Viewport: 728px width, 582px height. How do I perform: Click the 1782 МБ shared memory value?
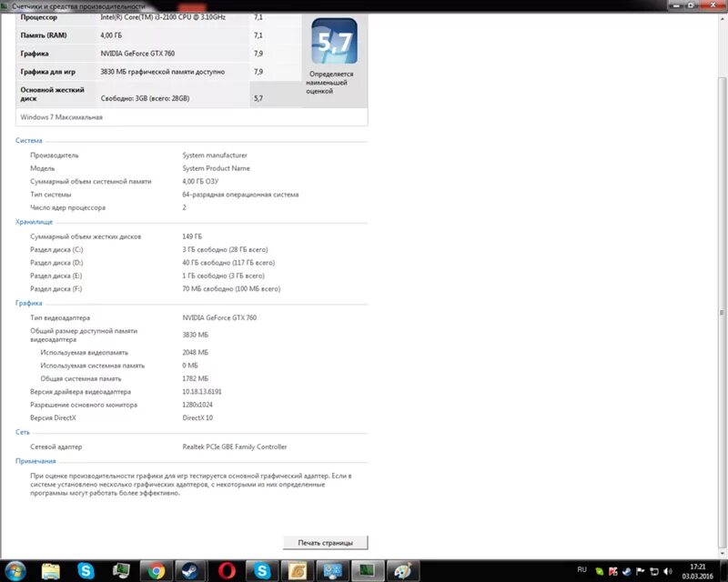pyautogui.click(x=195, y=378)
